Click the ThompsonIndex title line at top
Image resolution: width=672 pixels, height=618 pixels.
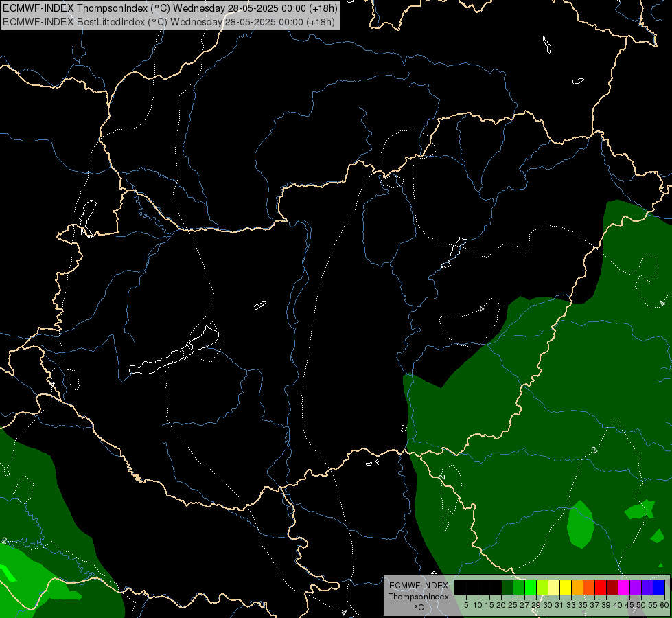[x=170, y=8]
